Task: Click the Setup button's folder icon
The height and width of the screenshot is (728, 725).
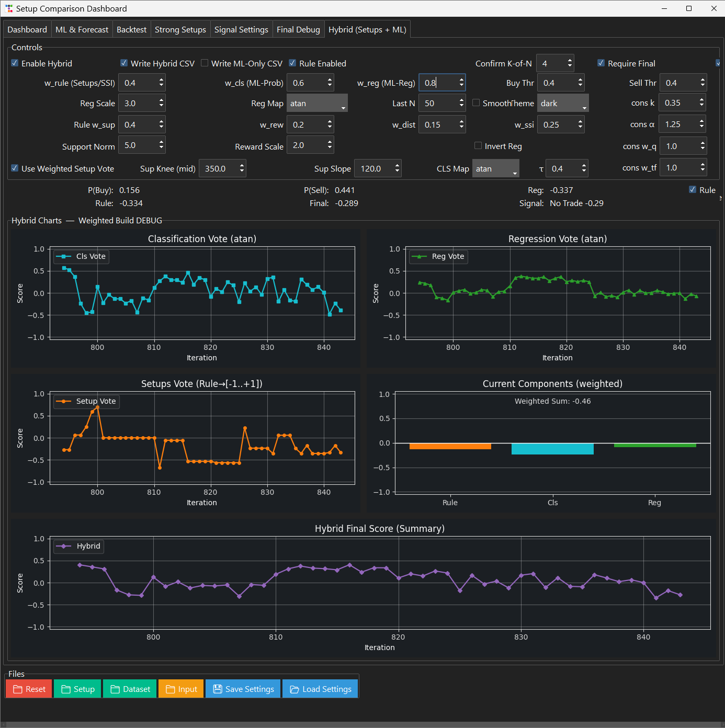Action: pyautogui.click(x=66, y=689)
